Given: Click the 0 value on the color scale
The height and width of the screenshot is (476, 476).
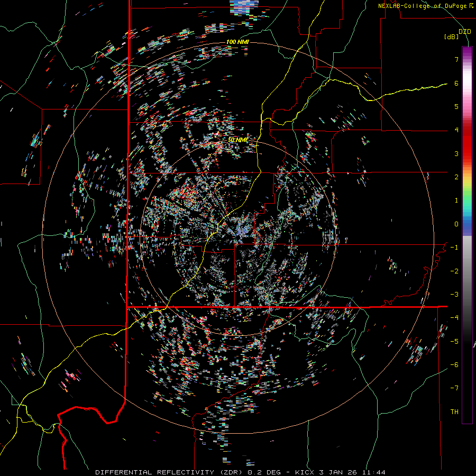Looking at the screenshot, I should pyautogui.click(x=456, y=224).
